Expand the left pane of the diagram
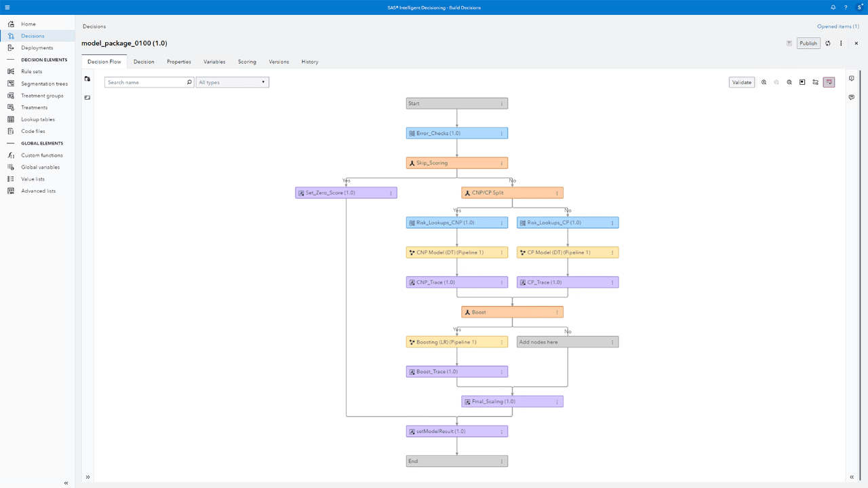Image resolution: width=868 pixels, height=488 pixels. pos(87,477)
